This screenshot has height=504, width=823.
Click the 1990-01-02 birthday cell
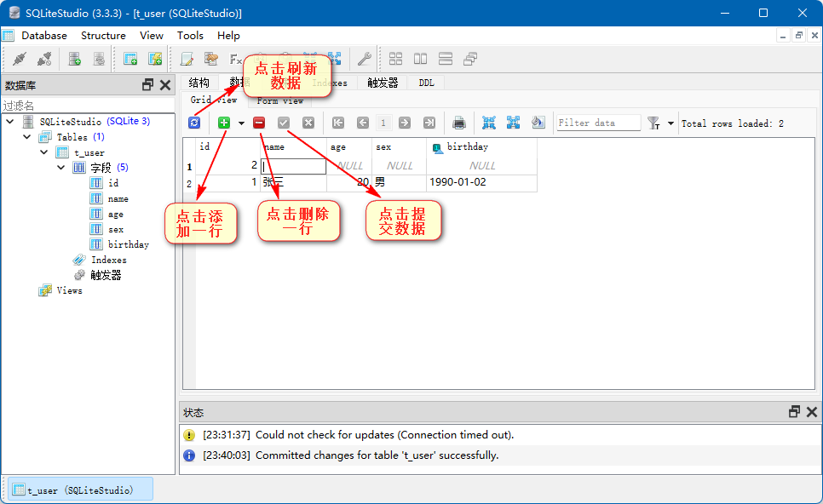[x=481, y=182]
